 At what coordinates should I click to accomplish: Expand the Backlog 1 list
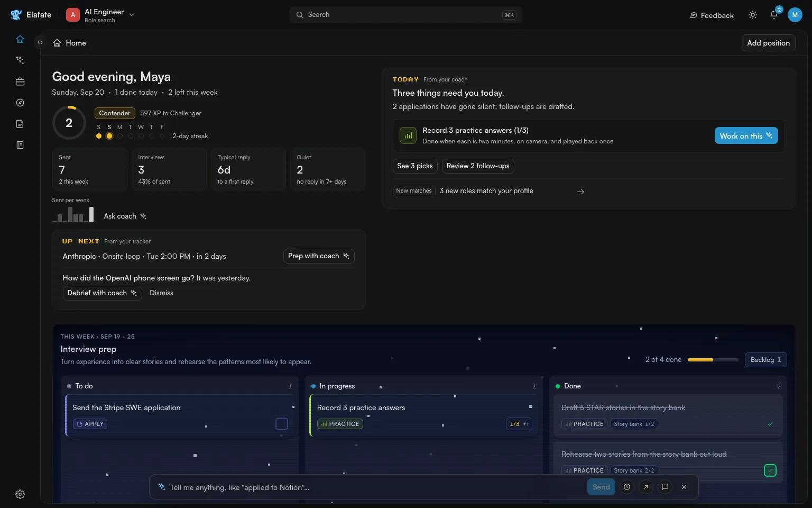click(x=766, y=360)
